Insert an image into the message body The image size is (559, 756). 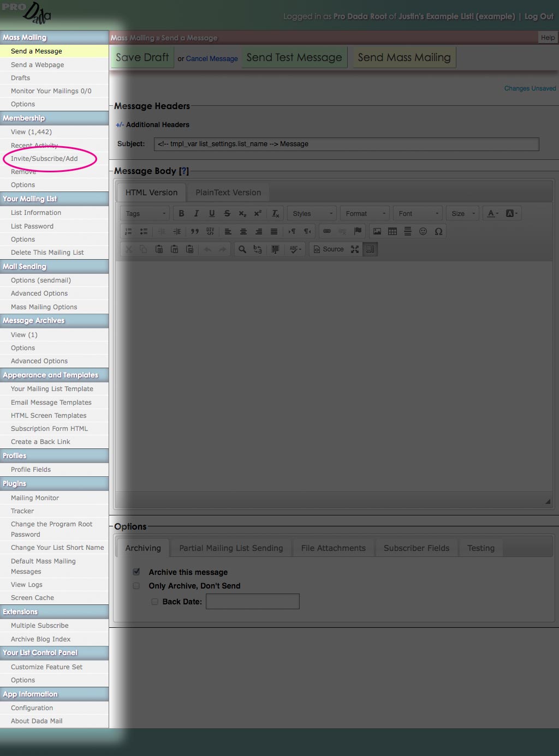tap(377, 231)
